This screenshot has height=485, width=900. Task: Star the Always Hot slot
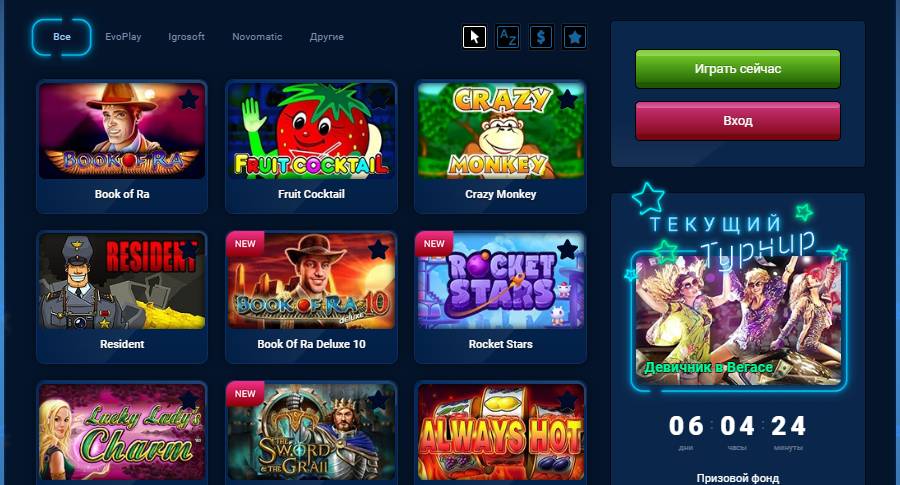[x=567, y=400]
